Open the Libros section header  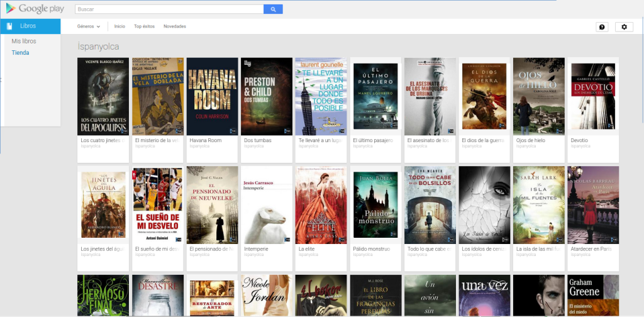click(30, 26)
